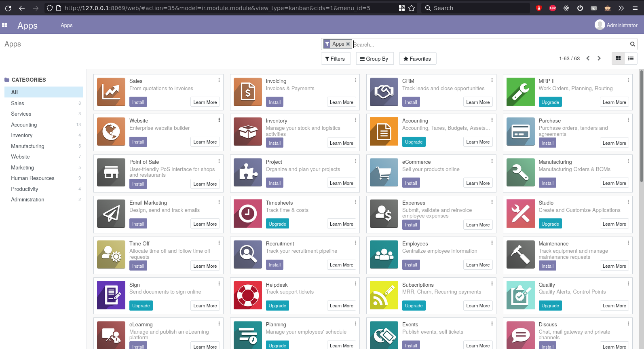
Task: Switch to kanban grid view
Action: pos(618,59)
